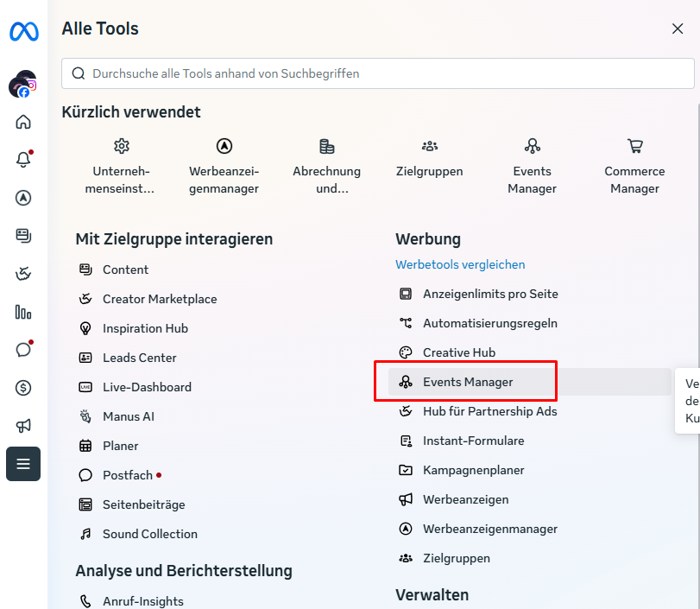Screen dimensions: 700x609
Task: Click the Creative Hub palette icon
Action: coord(406,352)
